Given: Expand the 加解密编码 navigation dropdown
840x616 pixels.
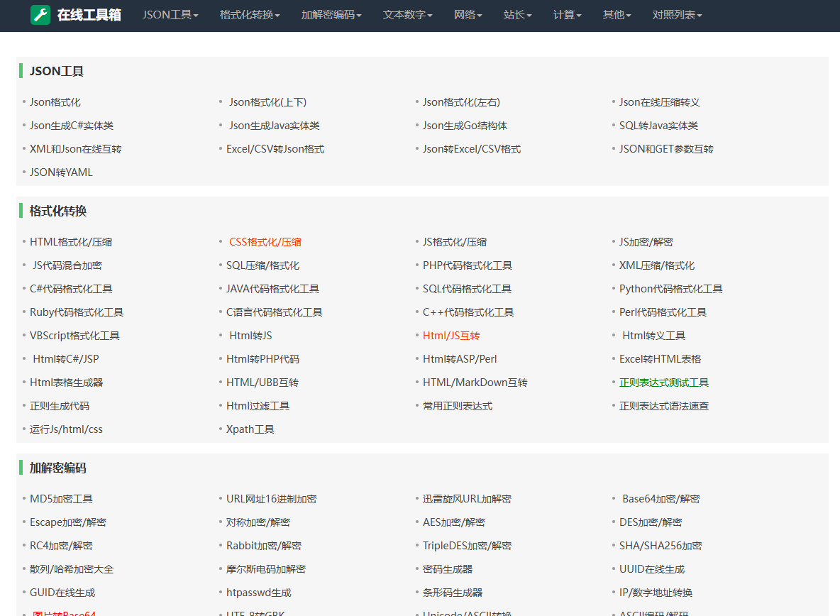Looking at the screenshot, I should [331, 15].
